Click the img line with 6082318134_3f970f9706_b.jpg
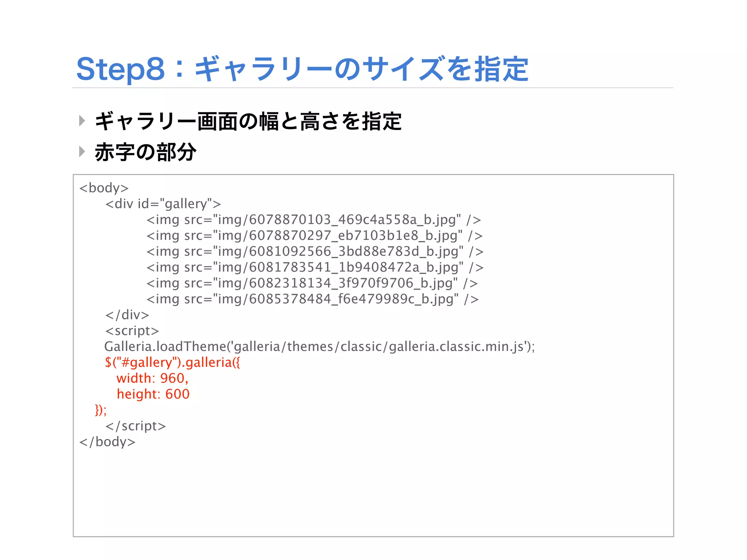This screenshot has height=560, width=747. [x=312, y=283]
